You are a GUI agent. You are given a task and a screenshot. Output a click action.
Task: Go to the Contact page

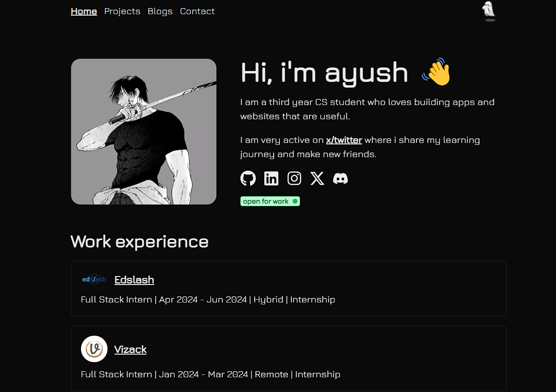(197, 11)
